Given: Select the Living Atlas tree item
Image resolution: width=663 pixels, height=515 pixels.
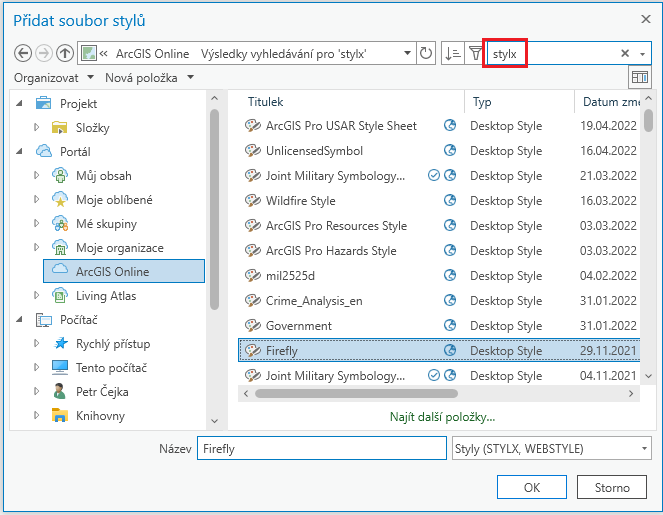Looking at the screenshot, I should click(105, 296).
